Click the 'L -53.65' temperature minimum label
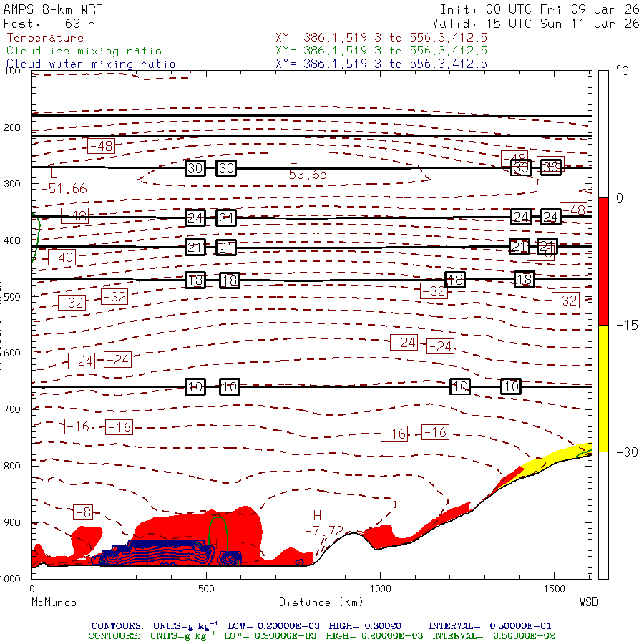 pos(304,167)
